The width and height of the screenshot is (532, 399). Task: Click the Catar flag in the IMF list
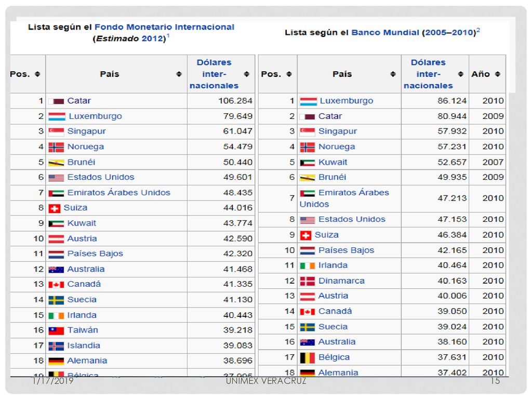point(56,101)
